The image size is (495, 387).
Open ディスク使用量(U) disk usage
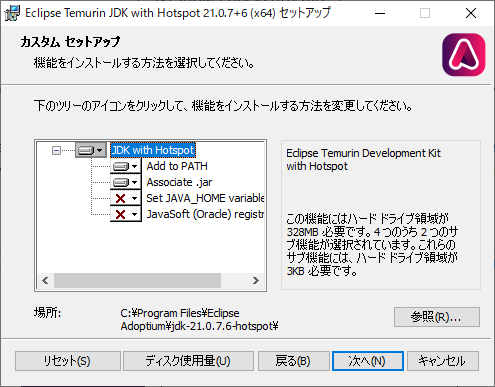(x=188, y=361)
